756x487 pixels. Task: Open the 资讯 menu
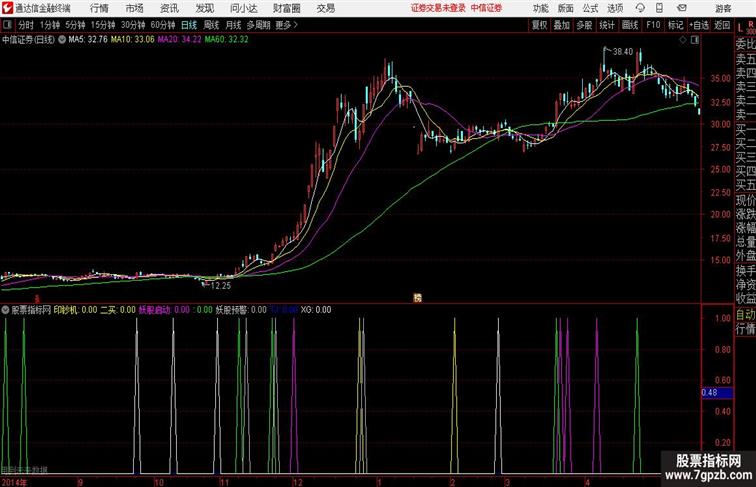click(x=169, y=8)
